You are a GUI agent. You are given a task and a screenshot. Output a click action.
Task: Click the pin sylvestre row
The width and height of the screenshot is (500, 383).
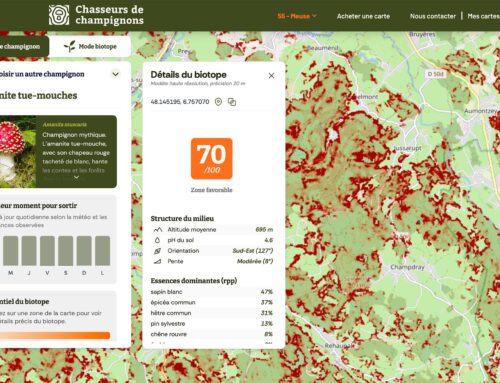pos(212,323)
